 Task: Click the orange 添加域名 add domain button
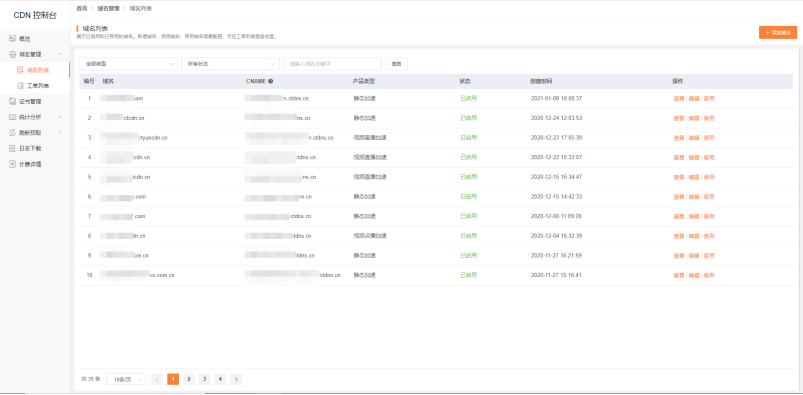point(778,32)
